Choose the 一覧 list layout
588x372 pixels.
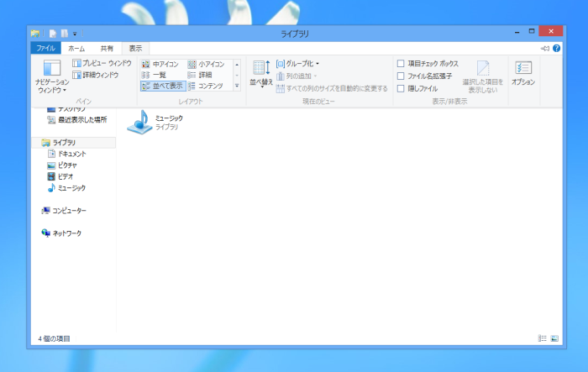(x=154, y=75)
